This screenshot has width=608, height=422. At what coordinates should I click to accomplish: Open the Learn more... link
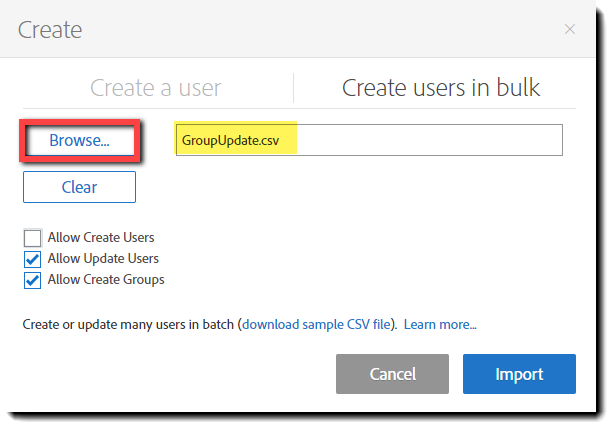(440, 324)
